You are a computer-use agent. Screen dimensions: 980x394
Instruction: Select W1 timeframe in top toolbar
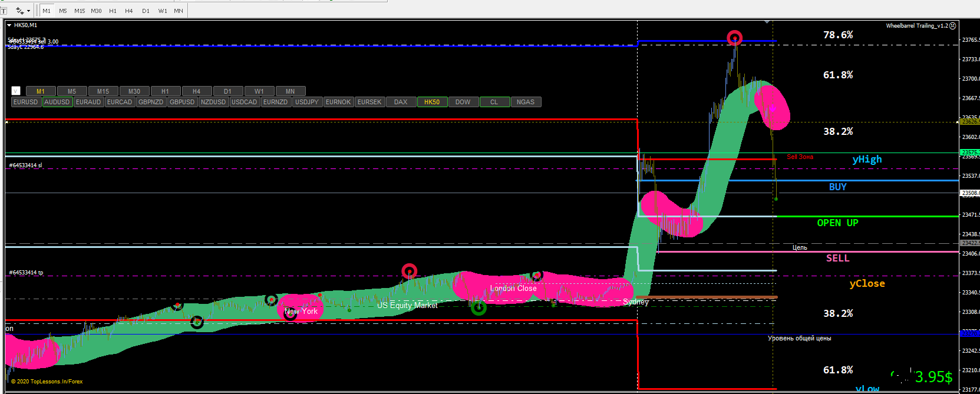click(x=163, y=11)
